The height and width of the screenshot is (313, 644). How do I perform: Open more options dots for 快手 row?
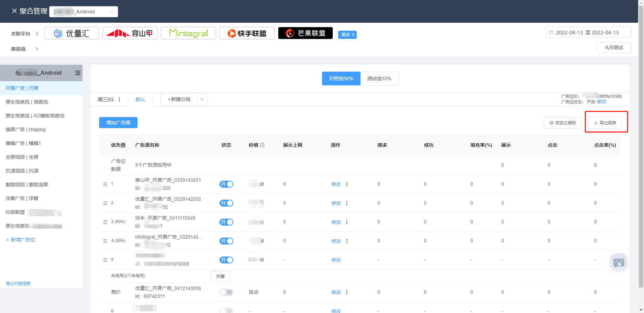click(x=347, y=222)
